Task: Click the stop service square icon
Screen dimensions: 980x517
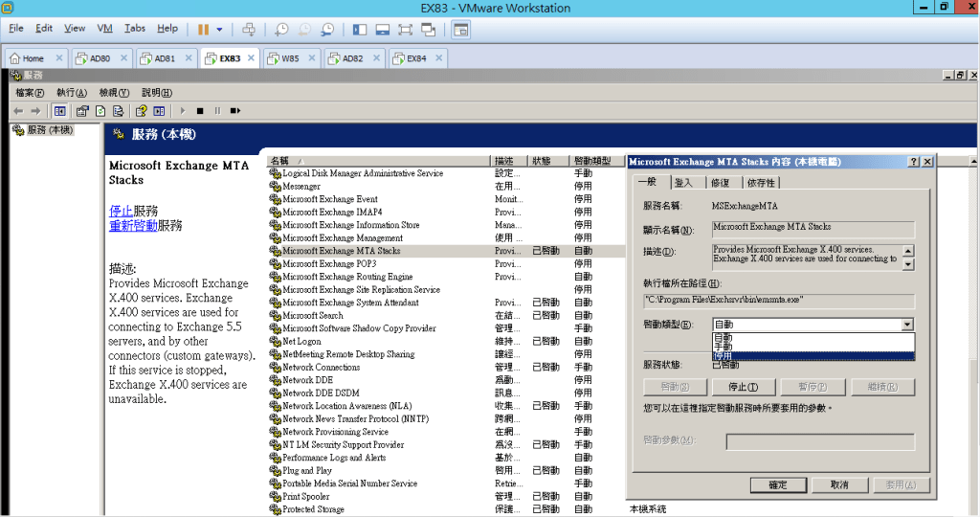Action: pos(198,111)
